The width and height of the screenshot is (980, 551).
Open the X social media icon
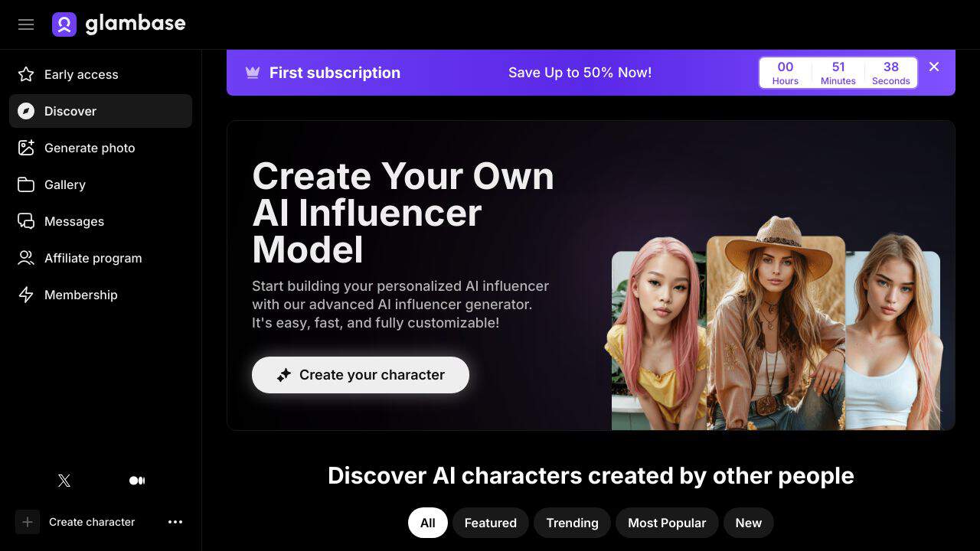(x=64, y=481)
